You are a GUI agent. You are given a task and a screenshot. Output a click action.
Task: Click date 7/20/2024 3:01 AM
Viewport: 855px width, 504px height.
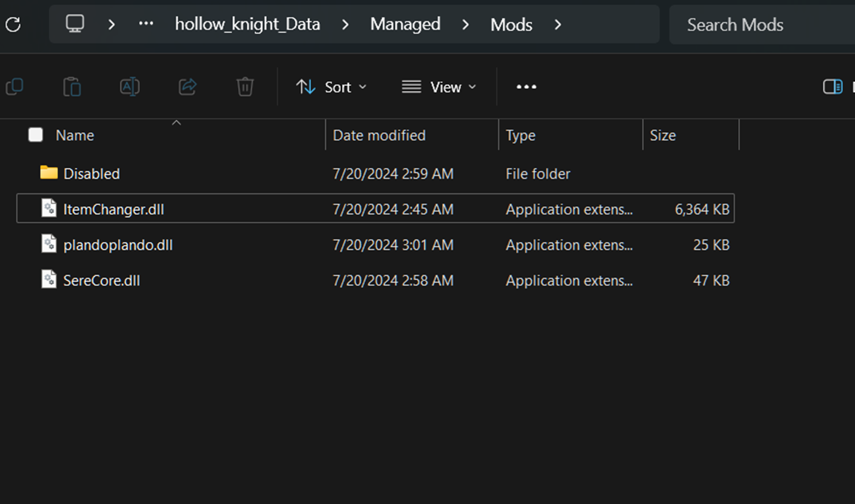pyautogui.click(x=393, y=245)
